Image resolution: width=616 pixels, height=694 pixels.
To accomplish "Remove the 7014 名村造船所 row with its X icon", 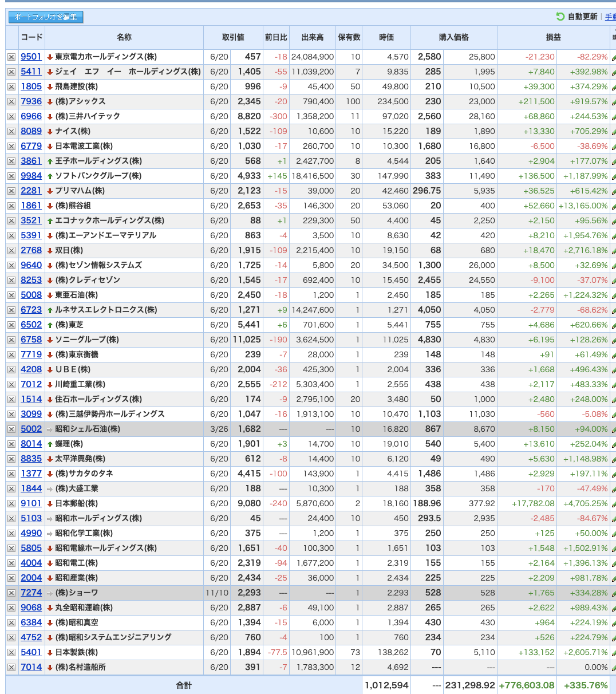I will click(11, 668).
